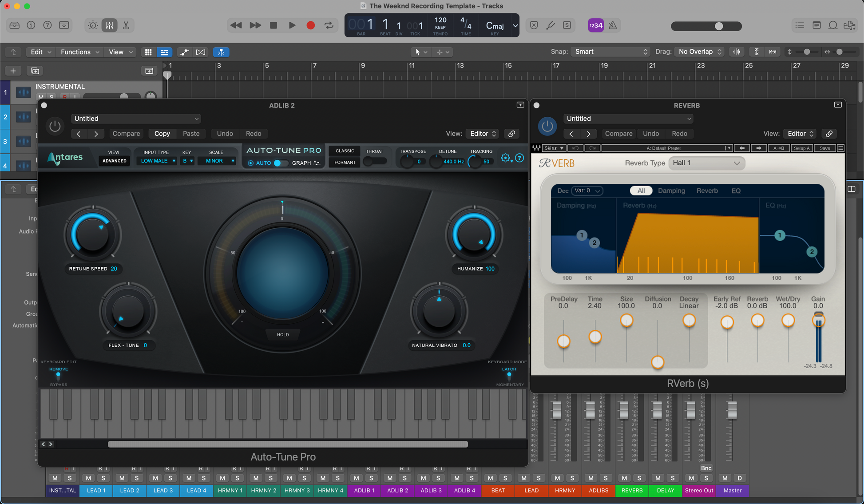Open the Loop Browser icon
This screenshot has height=504, width=864.
833,25
